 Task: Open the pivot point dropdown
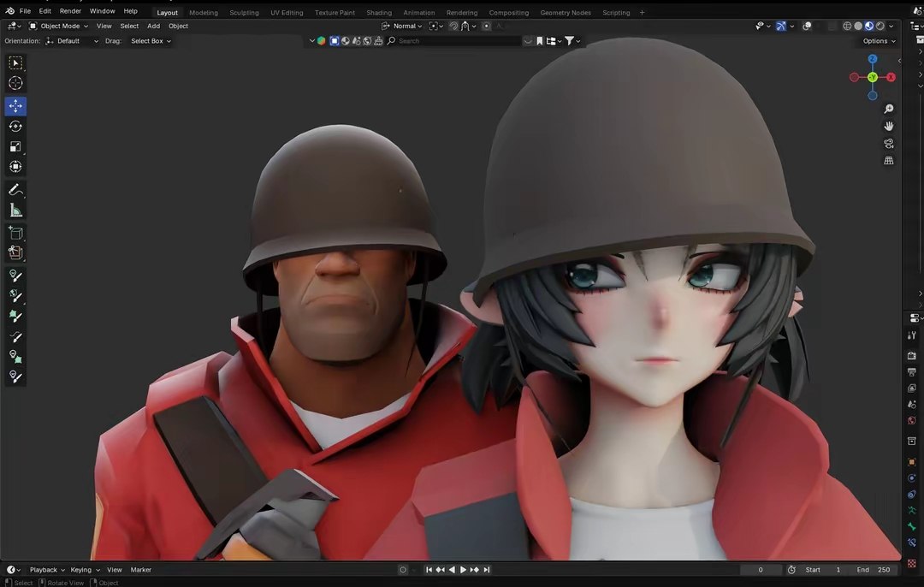tap(436, 26)
